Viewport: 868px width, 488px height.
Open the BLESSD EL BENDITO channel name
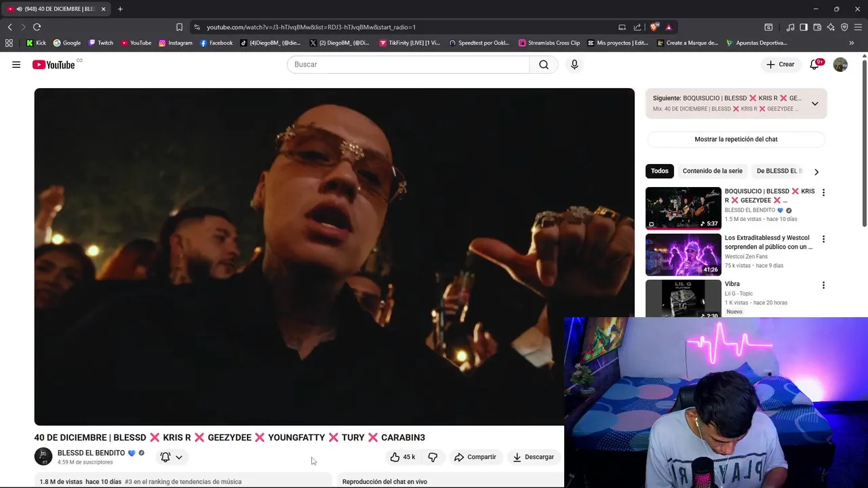91,453
